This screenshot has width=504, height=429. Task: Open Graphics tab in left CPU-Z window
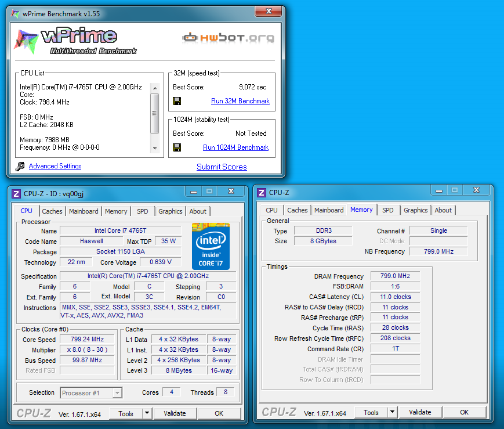(171, 211)
